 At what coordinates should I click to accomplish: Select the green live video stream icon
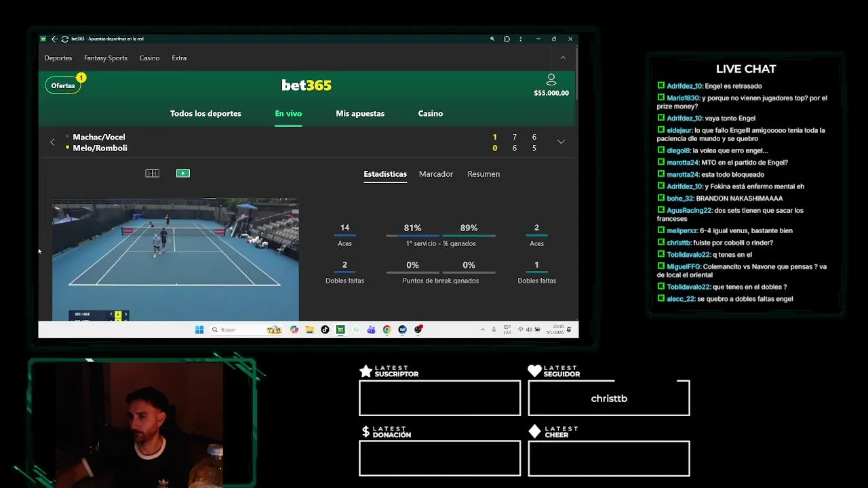click(183, 174)
